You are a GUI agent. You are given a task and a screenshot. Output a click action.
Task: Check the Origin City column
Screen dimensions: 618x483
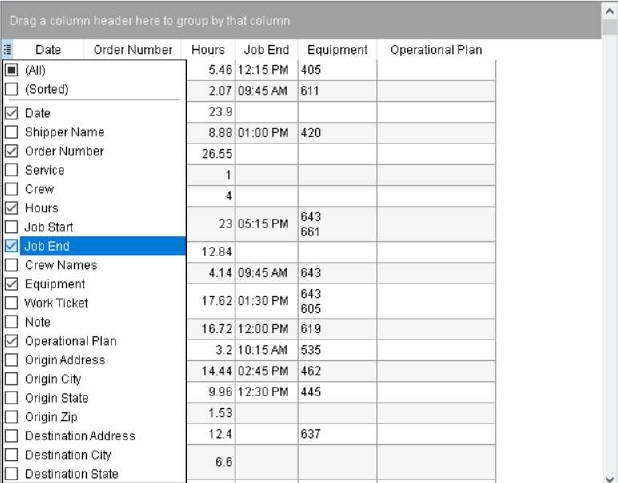point(11,379)
